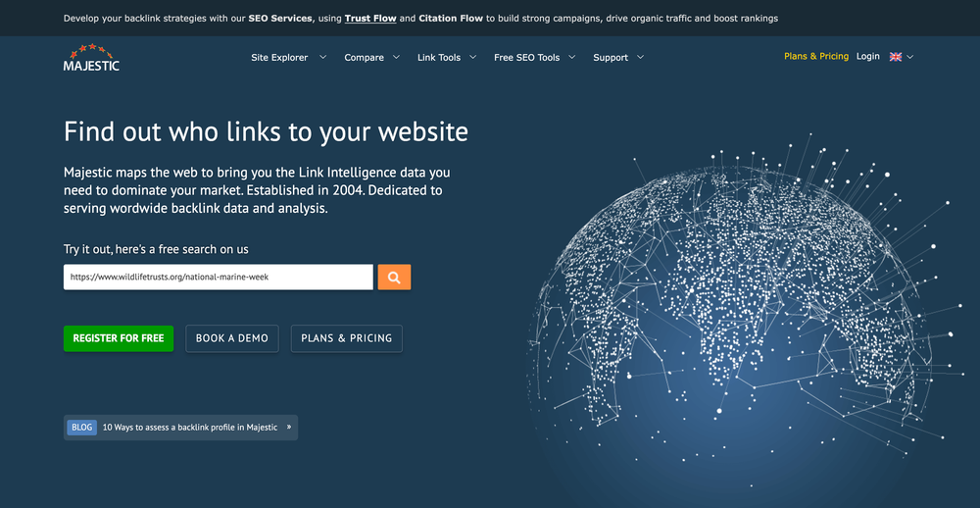This screenshot has height=508, width=980.
Task: Open the Free SEO Tools menu
Action: (527, 58)
